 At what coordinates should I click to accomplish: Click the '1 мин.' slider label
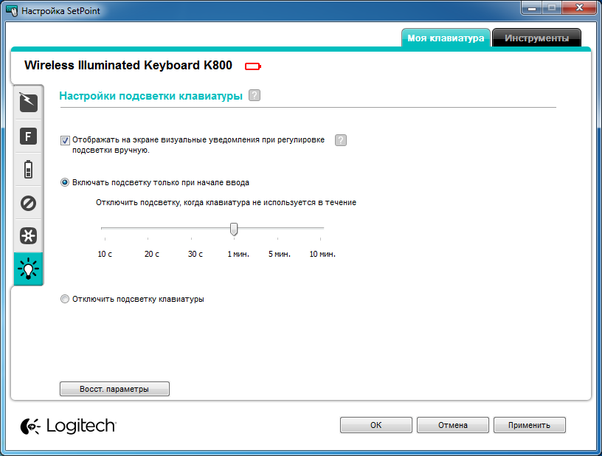(x=238, y=254)
